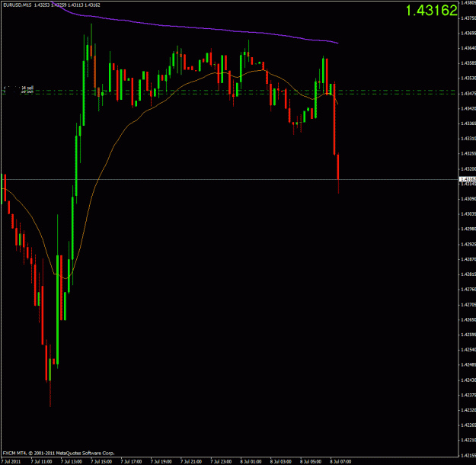The height and width of the screenshot is (465, 476).
Task: Click the 1.43200 price axis label
Action: [x=468, y=168]
